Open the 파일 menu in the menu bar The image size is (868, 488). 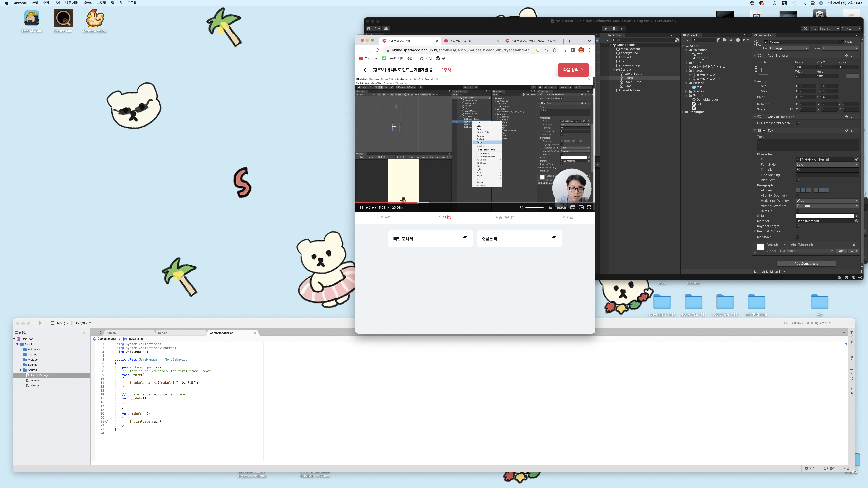pyautogui.click(x=35, y=3)
